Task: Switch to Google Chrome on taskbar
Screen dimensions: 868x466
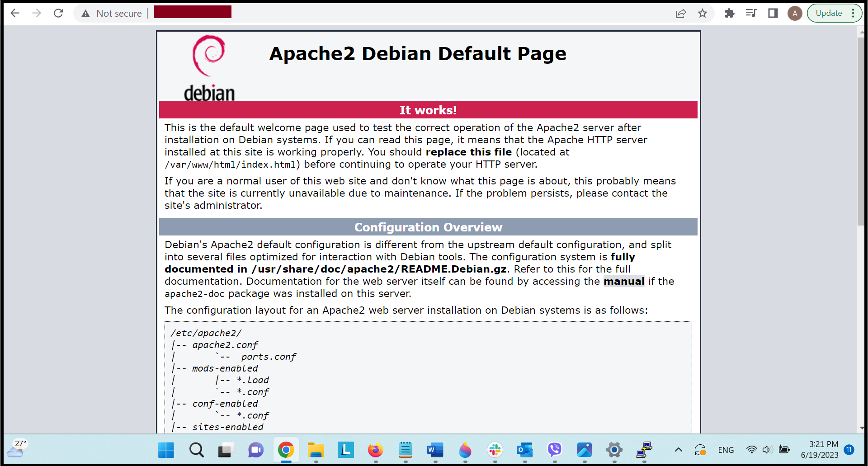Action: pos(286,450)
